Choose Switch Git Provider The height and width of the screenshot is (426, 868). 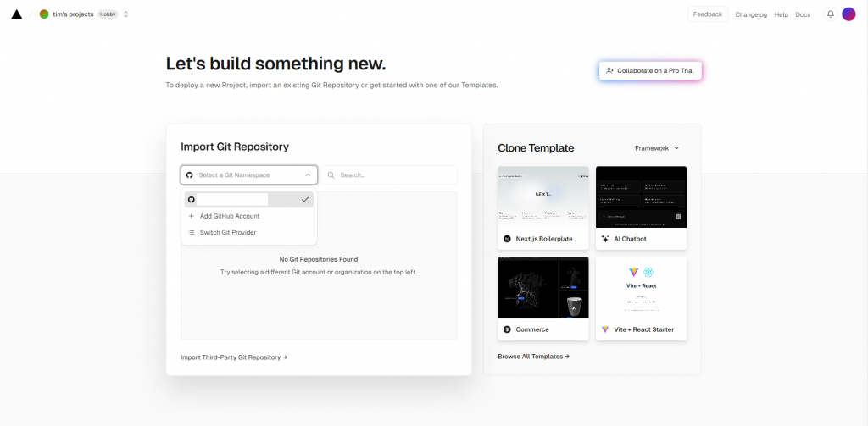pyautogui.click(x=248, y=232)
